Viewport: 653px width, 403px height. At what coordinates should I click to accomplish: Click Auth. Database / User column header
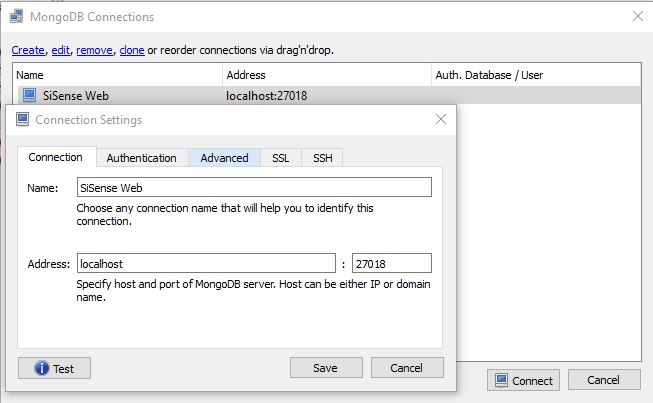coord(536,75)
